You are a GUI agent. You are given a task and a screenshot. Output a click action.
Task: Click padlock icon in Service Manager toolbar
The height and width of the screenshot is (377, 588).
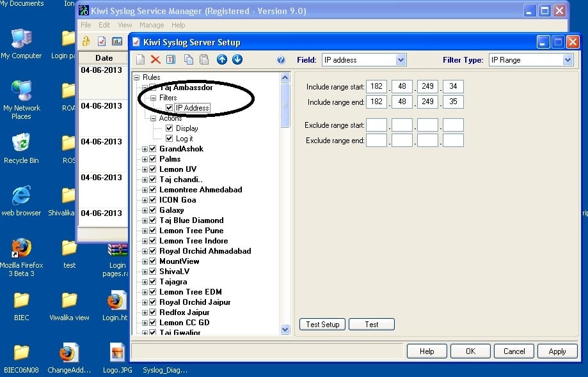[86, 41]
